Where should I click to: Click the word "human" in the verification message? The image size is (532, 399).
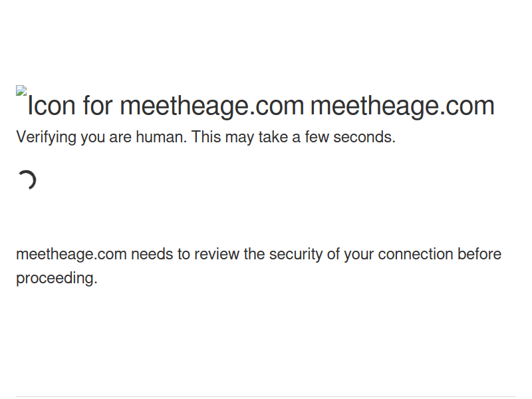tap(161, 137)
